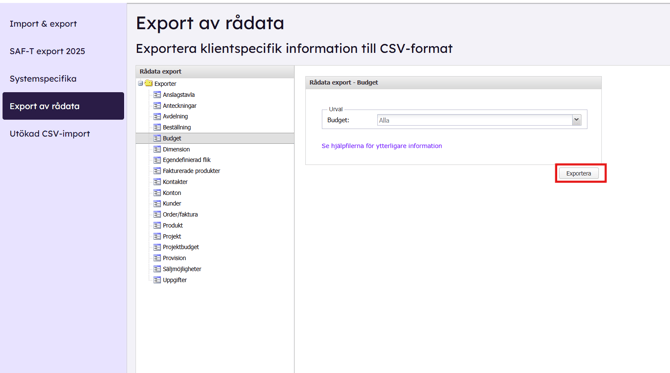
Task: Select Konton in the tree
Action: [172, 193]
